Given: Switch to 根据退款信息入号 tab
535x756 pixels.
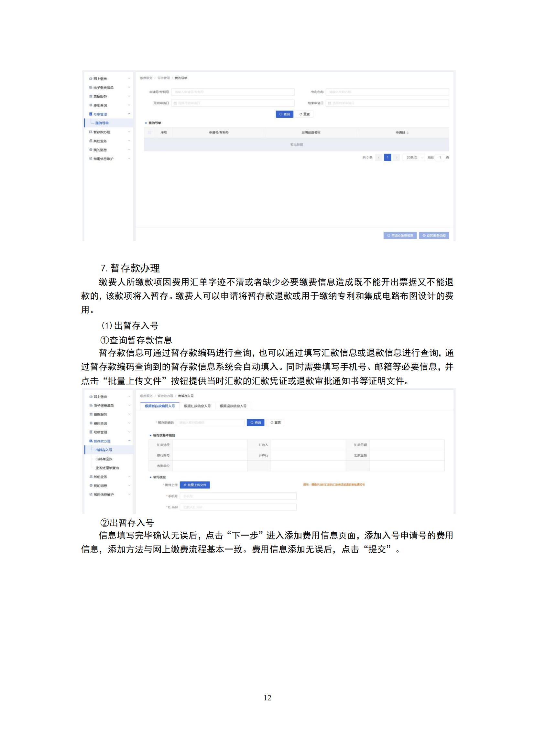Looking at the screenshot, I should click(233, 406).
